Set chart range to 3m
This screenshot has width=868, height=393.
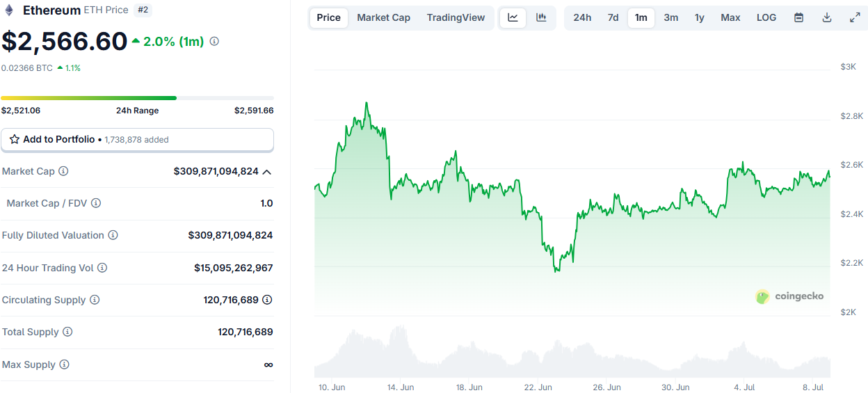(x=671, y=17)
